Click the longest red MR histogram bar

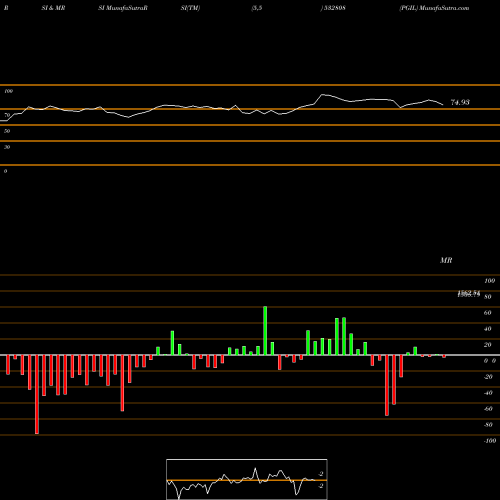click(x=37, y=394)
